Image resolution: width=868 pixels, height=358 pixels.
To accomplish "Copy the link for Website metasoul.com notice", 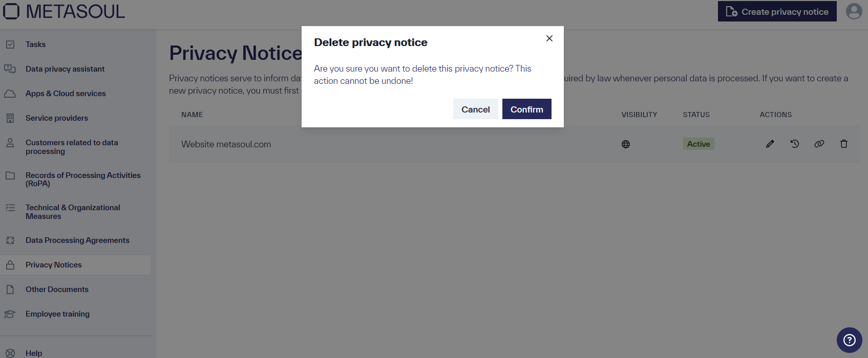I will coord(819,144).
